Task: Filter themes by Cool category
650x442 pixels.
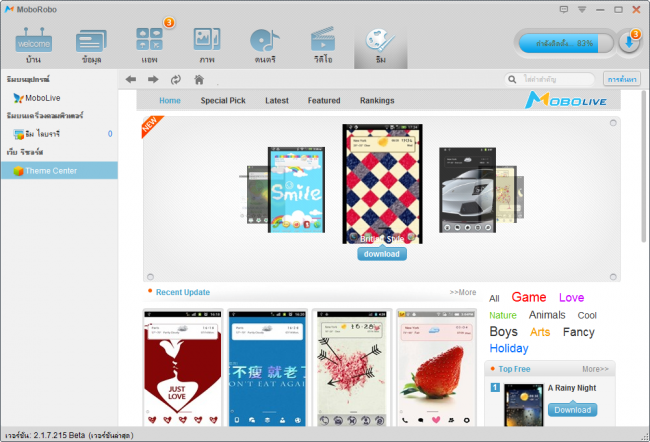Action: tap(587, 316)
